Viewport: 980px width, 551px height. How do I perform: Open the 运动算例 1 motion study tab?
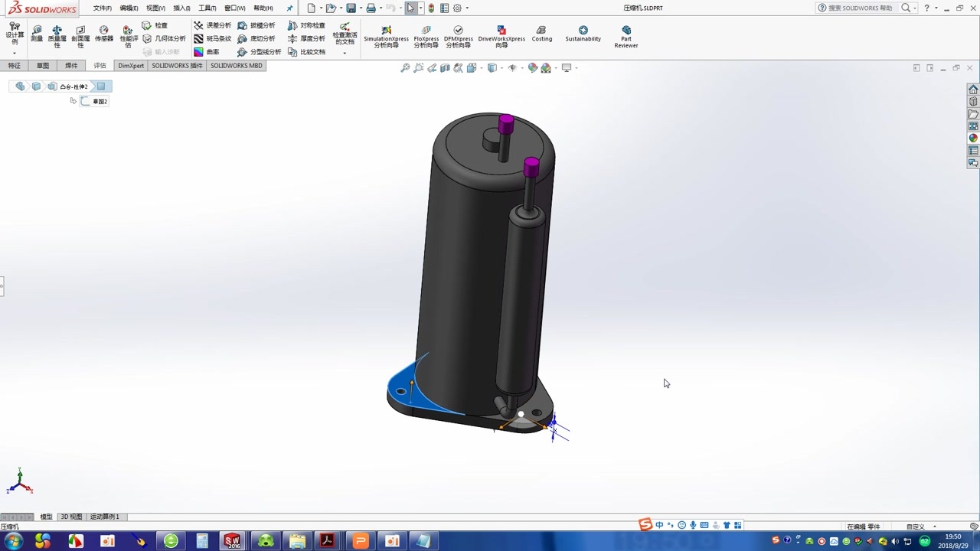coord(105,517)
